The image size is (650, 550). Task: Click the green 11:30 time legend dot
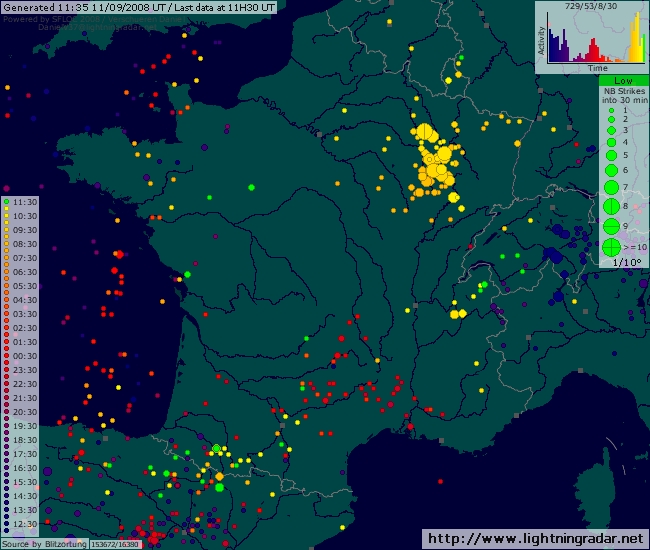pos(6,202)
